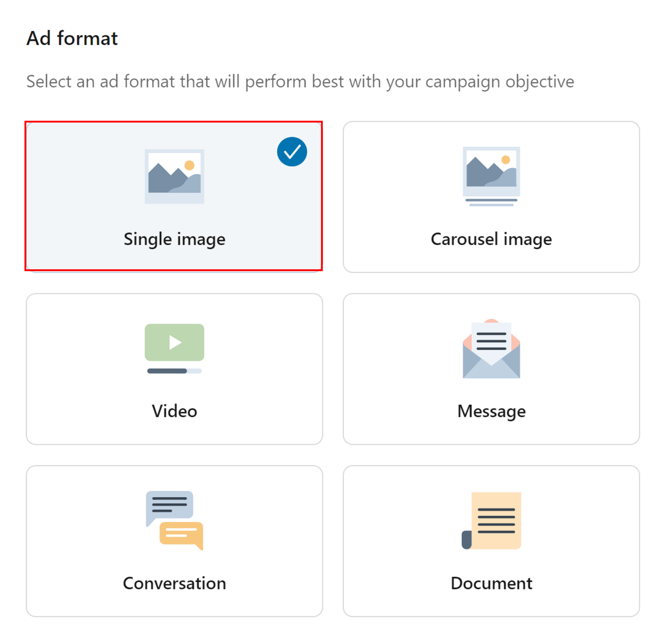668x644 pixels.
Task: Click the progress bar under the Video play icon
Action: tap(174, 371)
